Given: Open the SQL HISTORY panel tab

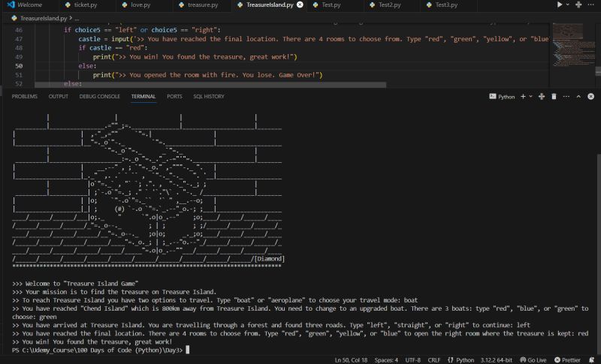Looking at the screenshot, I should pos(208,96).
